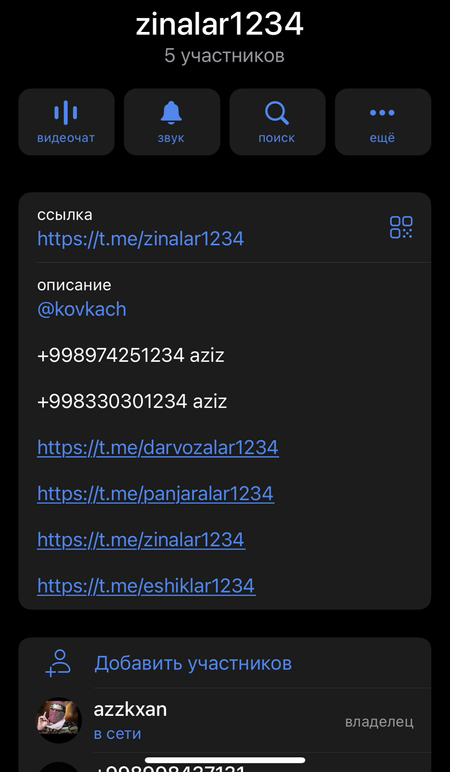Tap phone number +998330301234 aziz
The image size is (450, 772).
point(132,401)
